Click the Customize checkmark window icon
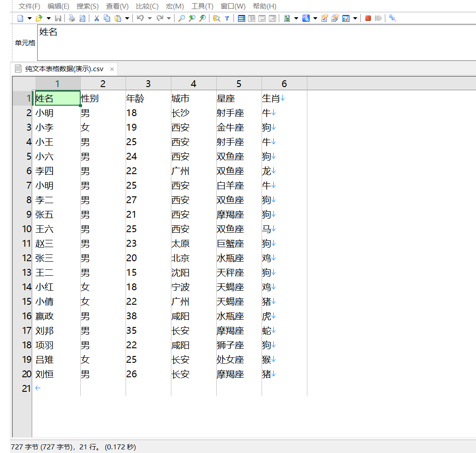 (x=346, y=18)
